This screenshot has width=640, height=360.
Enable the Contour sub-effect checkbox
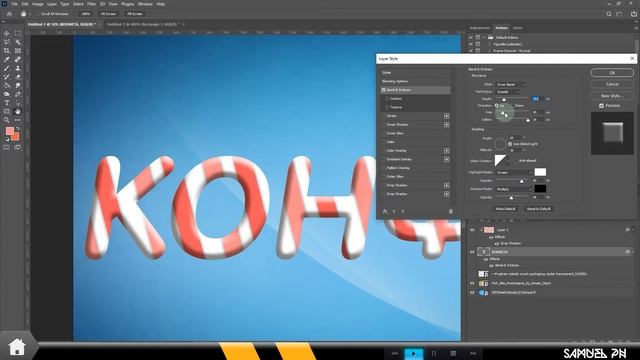[387, 99]
